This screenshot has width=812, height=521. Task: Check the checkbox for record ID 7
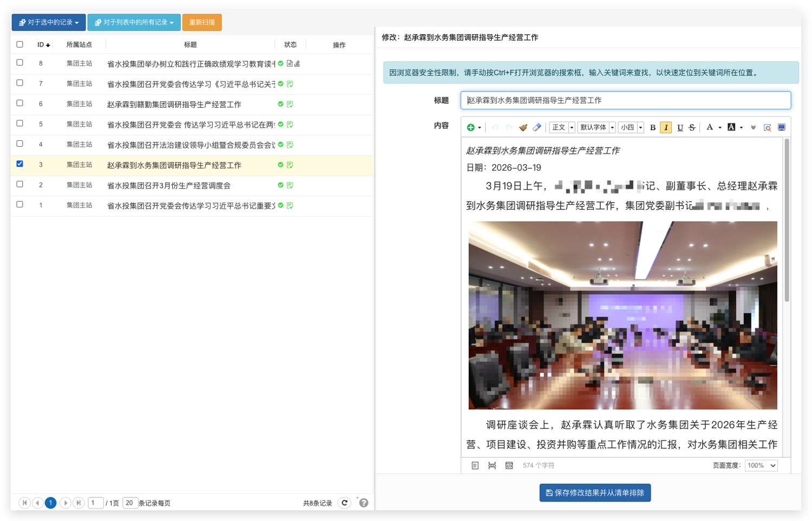click(20, 83)
